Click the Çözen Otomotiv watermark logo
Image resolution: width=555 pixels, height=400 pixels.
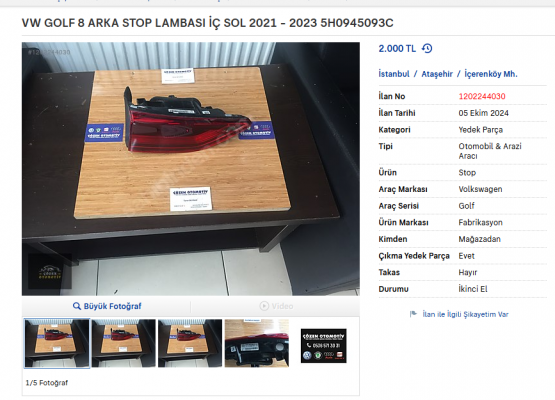(x=50, y=272)
